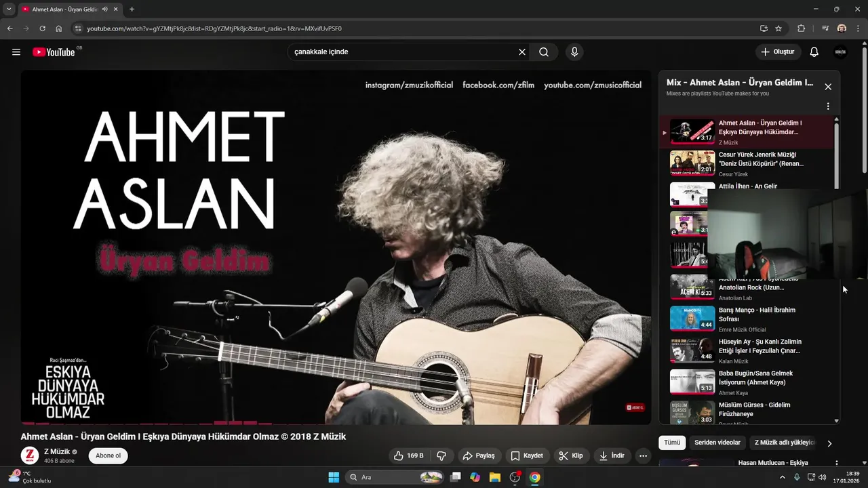Download the video with İndir
Viewport: 868px width, 488px height.
pyautogui.click(x=611, y=455)
